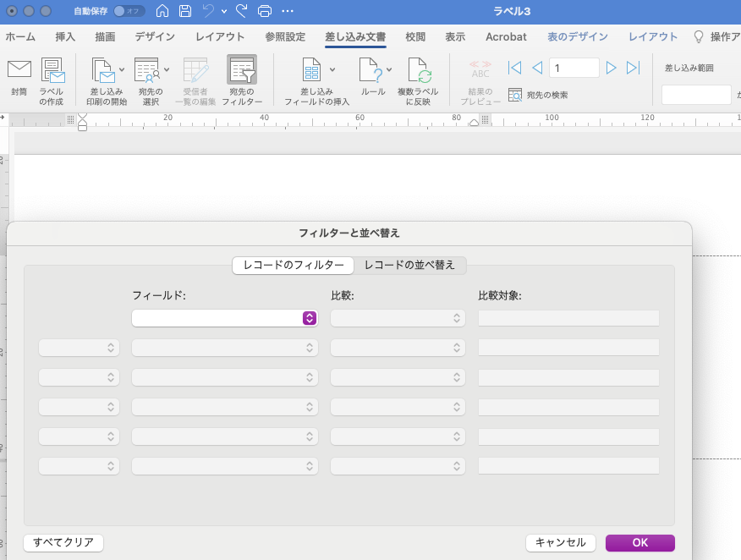The image size is (741, 560).
Task: Switch to the レコードの並べ替え tab
Action: click(412, 265)
